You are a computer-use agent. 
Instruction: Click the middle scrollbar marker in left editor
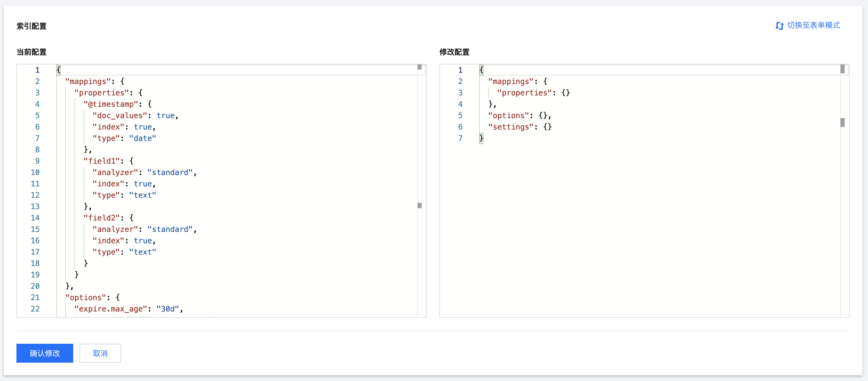(419, 205)
